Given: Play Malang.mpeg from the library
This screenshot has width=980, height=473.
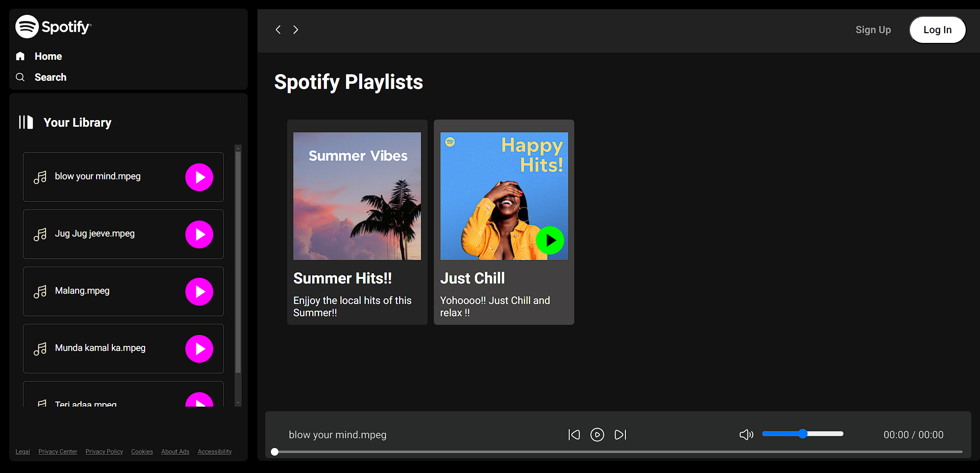Looking at the screenshot, I should (199, 292).
